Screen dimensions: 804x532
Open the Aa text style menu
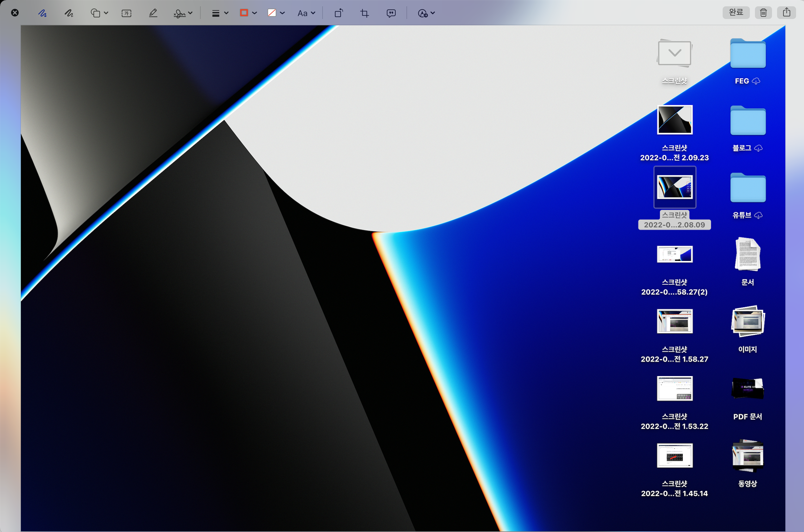(x=306, y=13)
